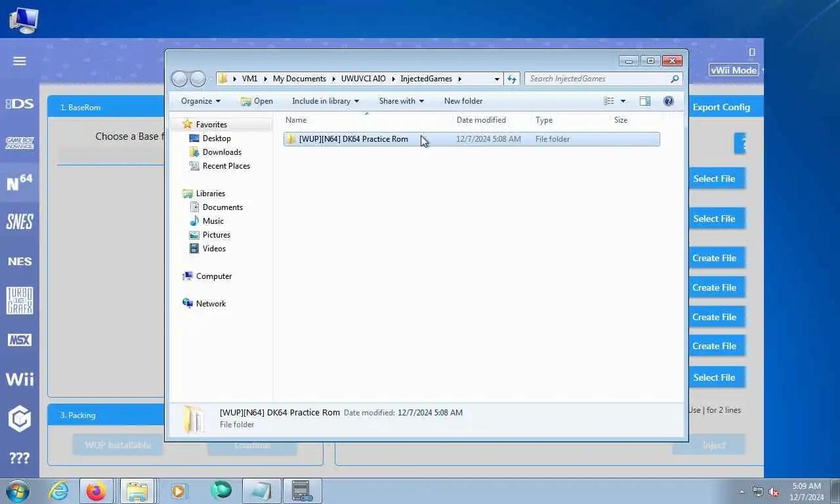840x504 pixels.
Task: Select Computer in navigation pane
Action: tap(214, 276)
